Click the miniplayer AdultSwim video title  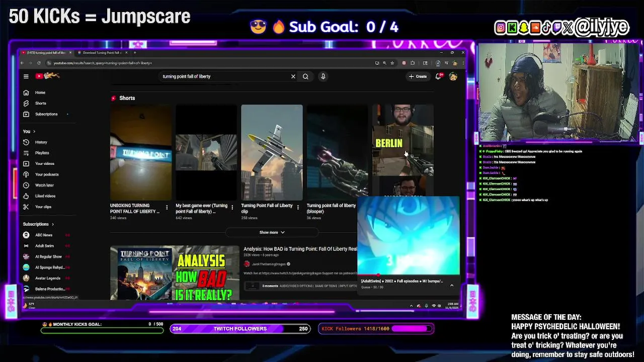pyautogui.click(x=403, y=281)
